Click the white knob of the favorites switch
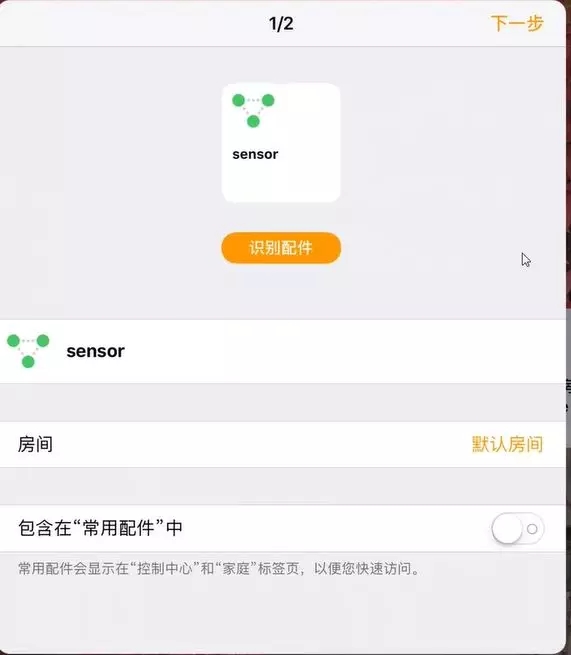The image size is (571, 655). click(x=507, y=529)
